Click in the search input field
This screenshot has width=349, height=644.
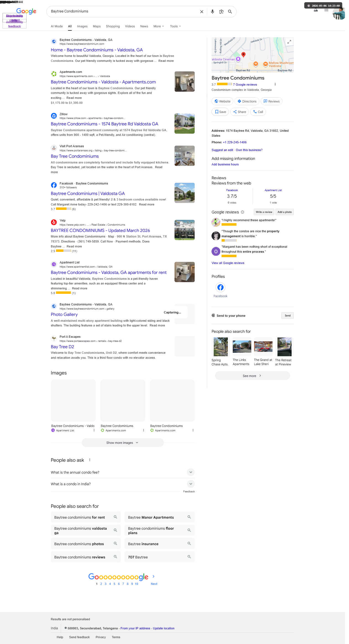tap(123, 11)
